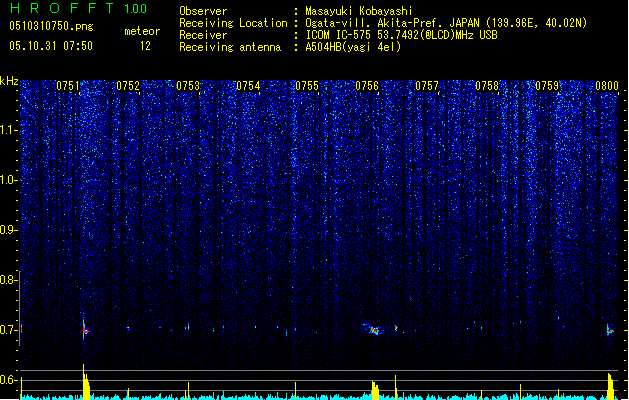Image resolution: width=629 pixels, height=400 pixels.
Task: Click time marker 0756
Action: pos(367,86)
